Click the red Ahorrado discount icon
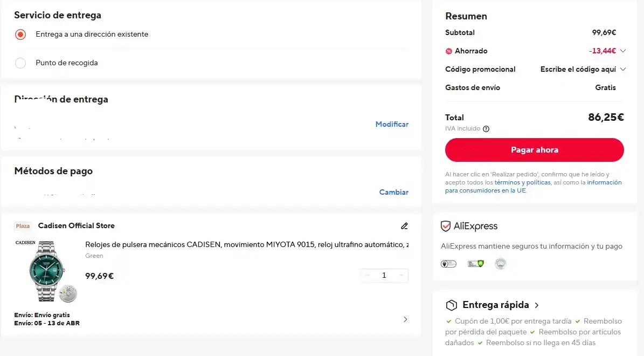 449,51
